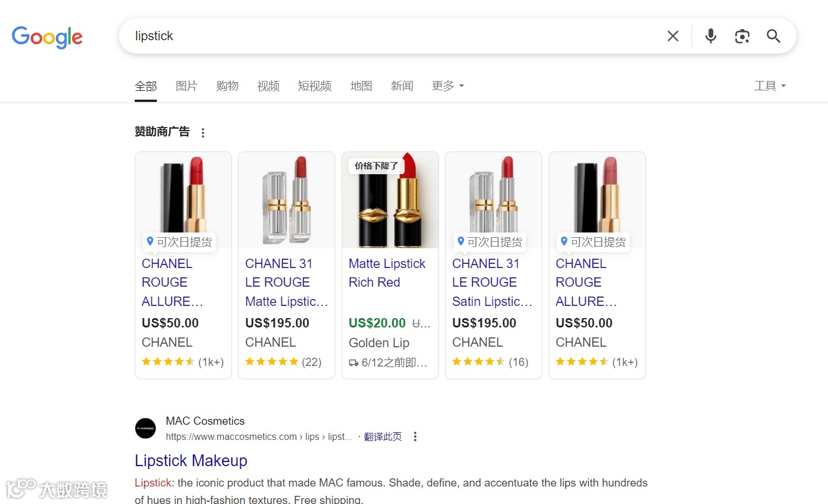Open the Matte Lipstick Rich Red link
The width and height of the screenshot is (828, 504).
[x=387, y=273]
